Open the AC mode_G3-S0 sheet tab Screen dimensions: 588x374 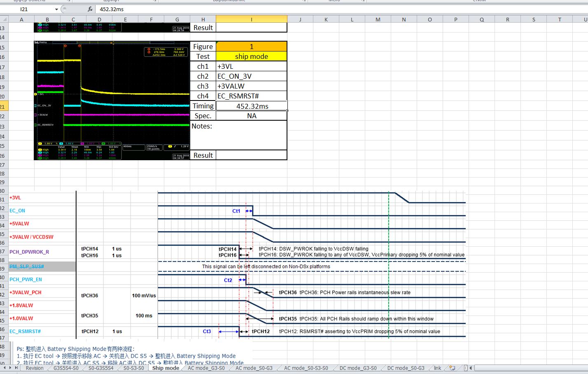coord(206,368)
